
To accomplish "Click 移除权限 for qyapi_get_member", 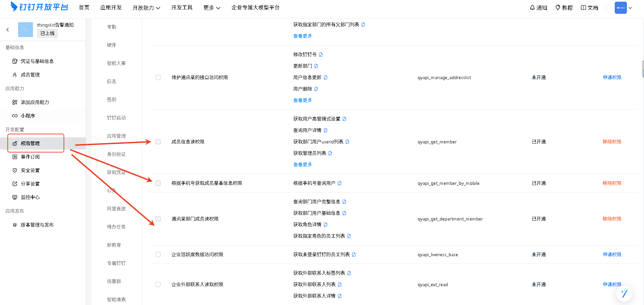I will click(x=612, y=142).
